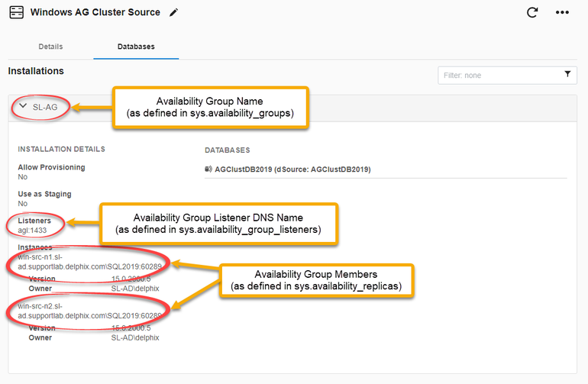Select the agl:1433 listener value
This screenshot has width=588, height=384.
[x=33, y=231]
